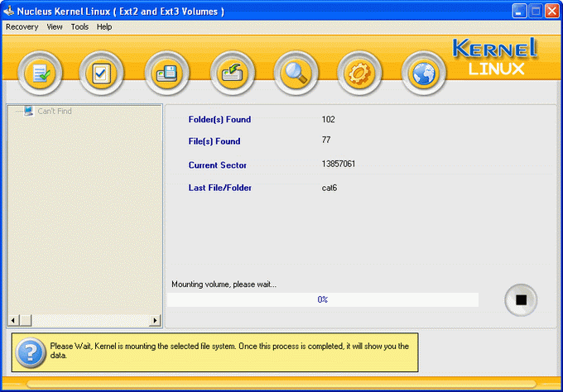Image resolution: width=563 pixels, height=392 pixels.
Task: Click the Mounting volume, please wait text
Action: [224, 284]
